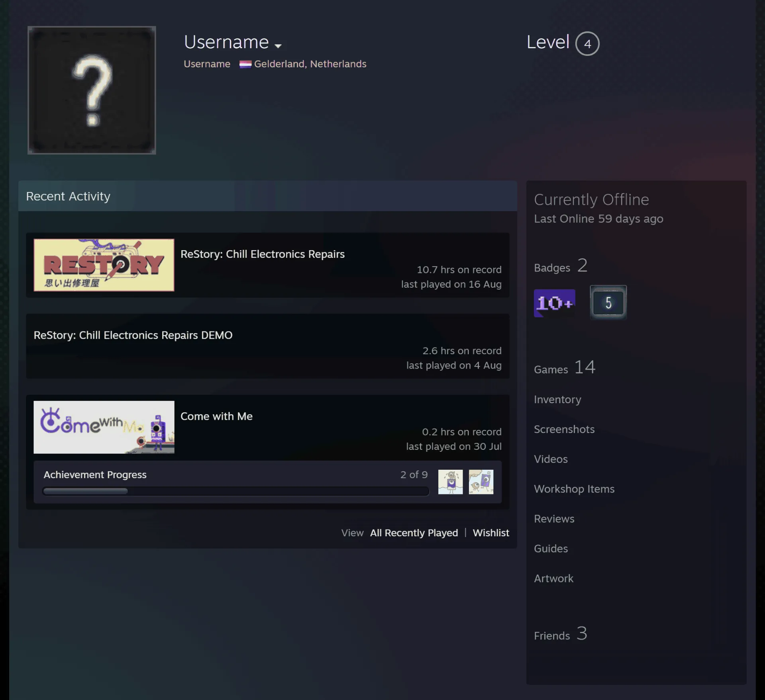Click the 2.6 hrs on record text

click(462, 351)
